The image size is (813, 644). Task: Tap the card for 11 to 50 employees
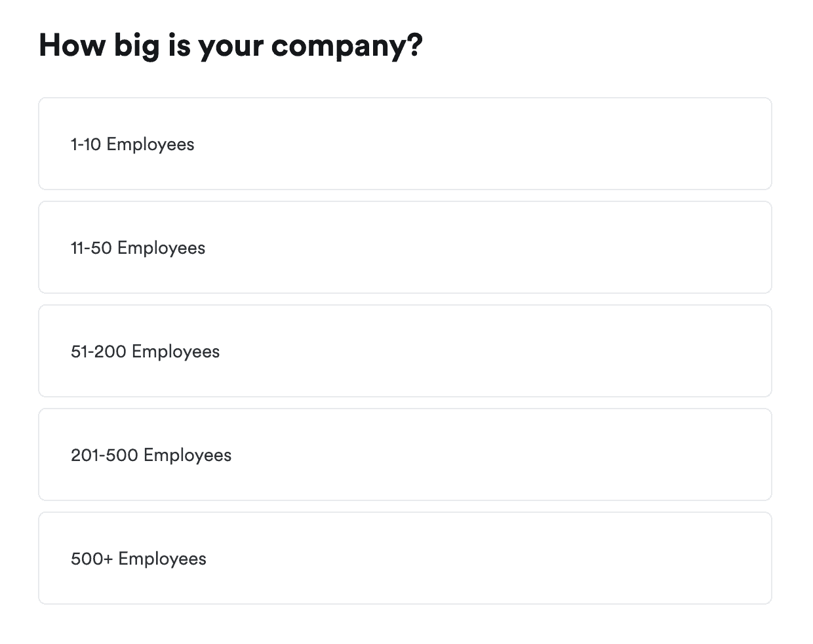coord(405,248)
